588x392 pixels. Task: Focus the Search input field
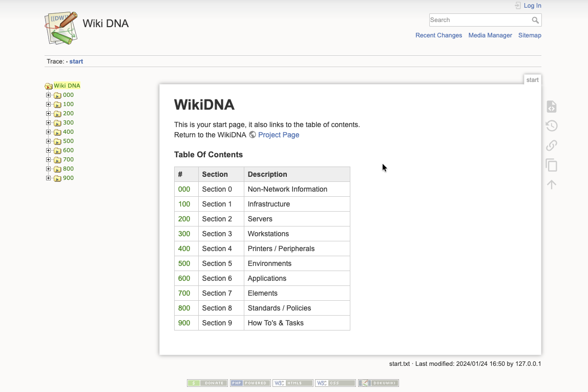(x=479, y=20)
